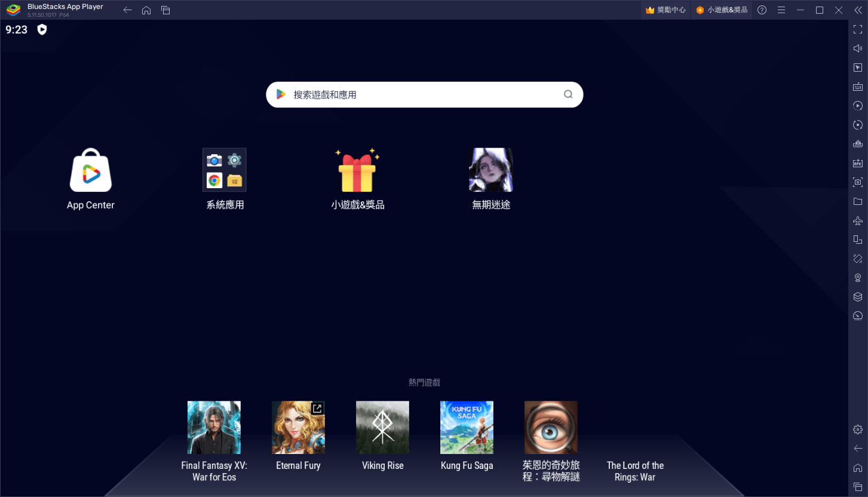Click recent apps icon in title bar
The height and width of the screenshot is (497, 868).
[x=165, y=10]
